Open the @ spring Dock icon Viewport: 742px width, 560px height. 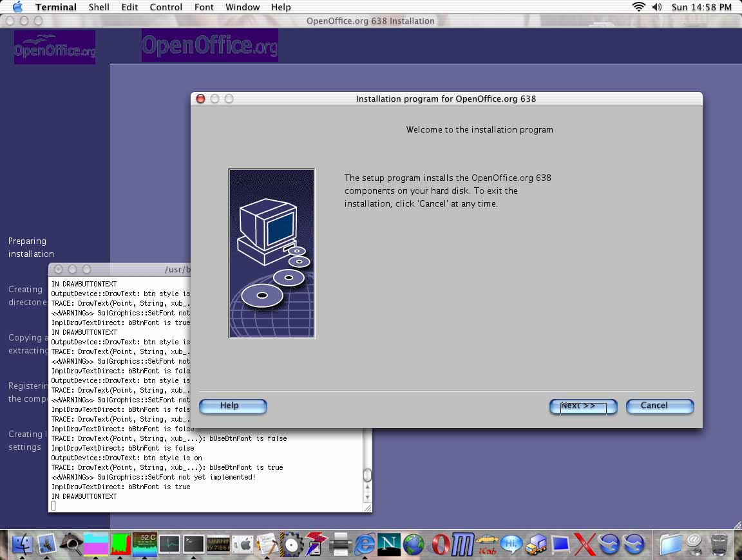tap(694, 544)
